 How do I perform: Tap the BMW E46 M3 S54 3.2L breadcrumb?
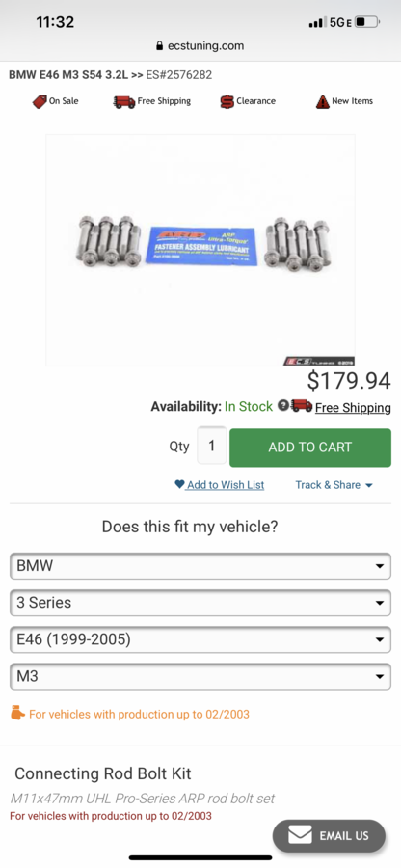(68, 74)
